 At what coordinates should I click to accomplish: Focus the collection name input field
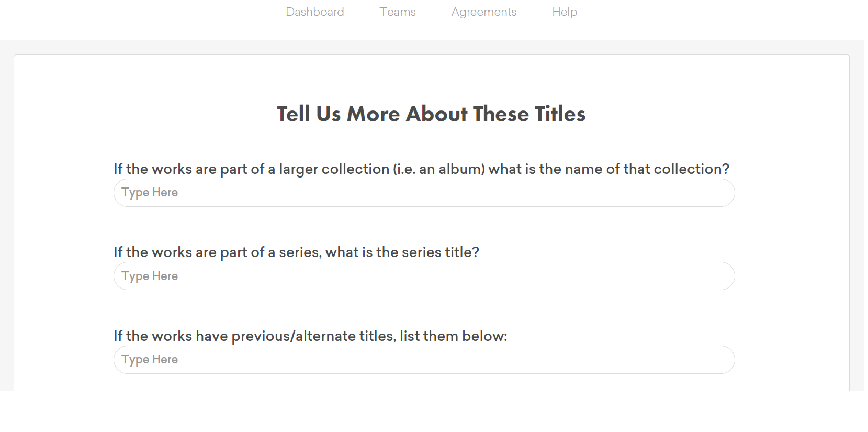424,193
